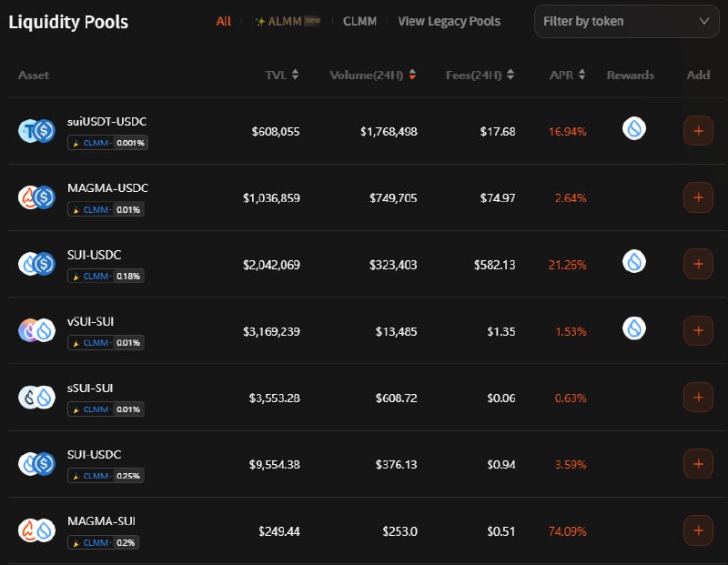
Task: Click the vSUI-SUI token pair icon
Action: click(x=37, y=330)
